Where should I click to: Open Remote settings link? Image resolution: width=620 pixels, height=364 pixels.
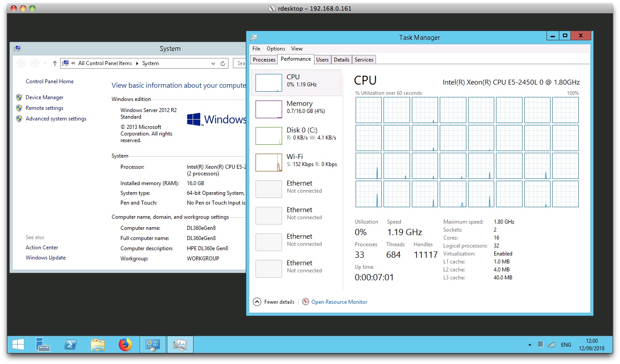point(44,108)
